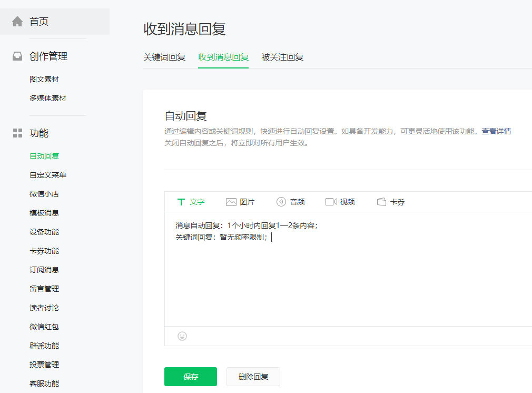The height and width of the screenshot is (393, 532).
Task: Click the T text icon in reply toolbar
Action: [x=181, y=202]
